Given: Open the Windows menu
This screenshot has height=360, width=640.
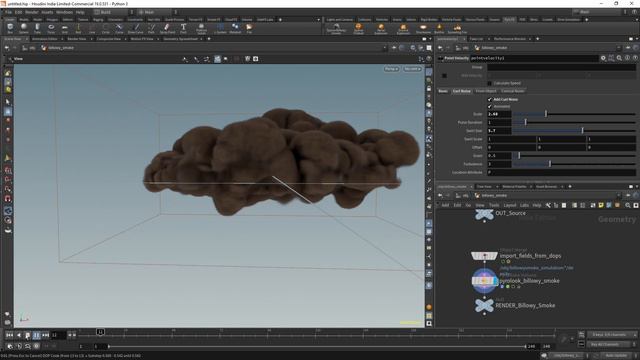Looking at the screenshot, I should click(64, 12).
